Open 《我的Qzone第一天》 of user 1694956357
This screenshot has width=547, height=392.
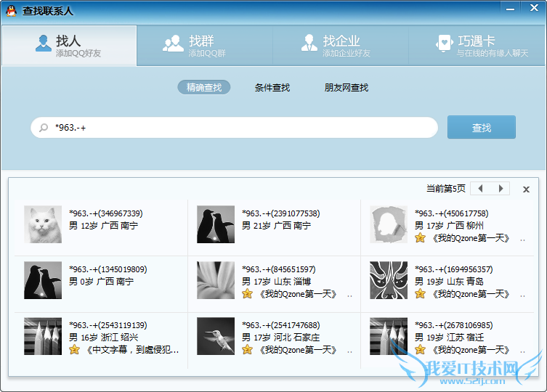pyautogui.click(x=471, y=294)
